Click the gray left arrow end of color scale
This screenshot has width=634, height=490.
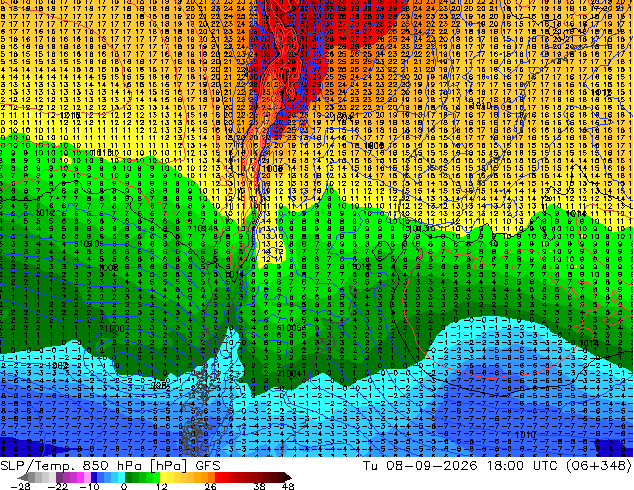click(23, 477)
